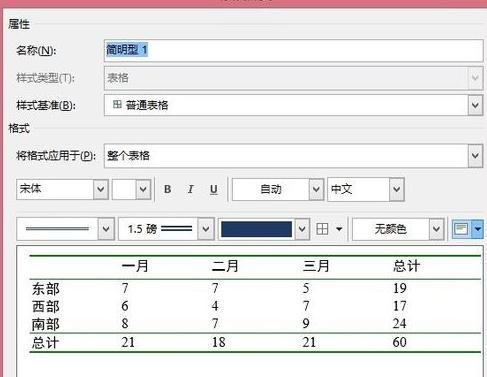This screenshot has width=487, height=377.
Task: Open the fill color dropdown showing 无颜色
Action: [x=398, y=229]
